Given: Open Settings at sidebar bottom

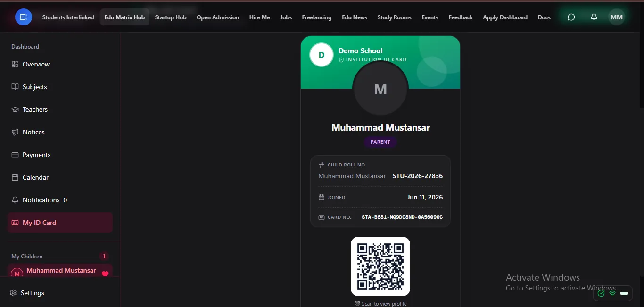Looking at the screenshot, I should tap(60, 293).
